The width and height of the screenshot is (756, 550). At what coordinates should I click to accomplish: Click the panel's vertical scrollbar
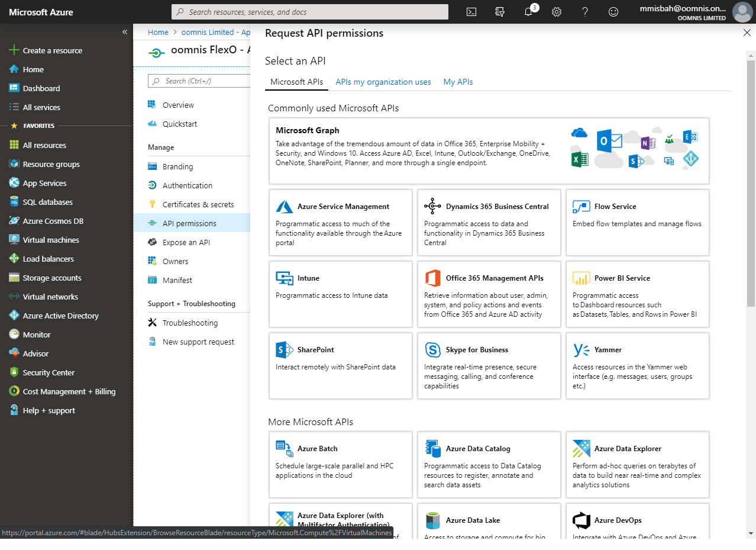(751, 184)
